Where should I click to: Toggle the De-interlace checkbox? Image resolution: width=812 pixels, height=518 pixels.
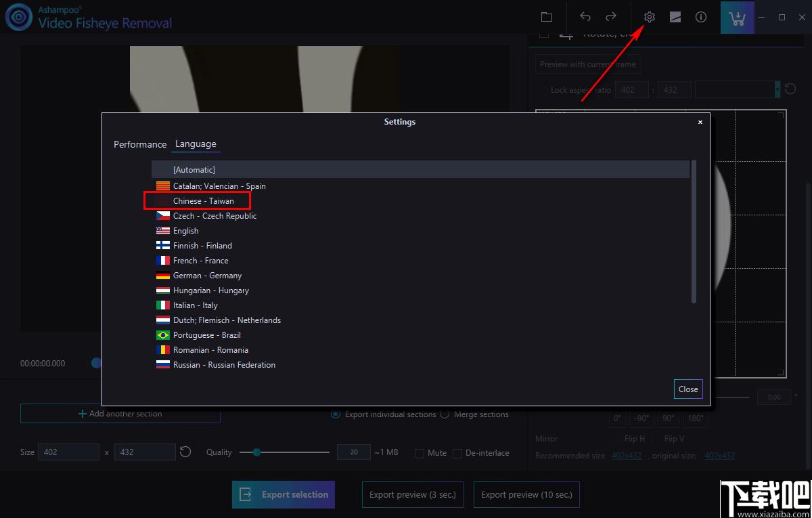click(x=457, y=453)
